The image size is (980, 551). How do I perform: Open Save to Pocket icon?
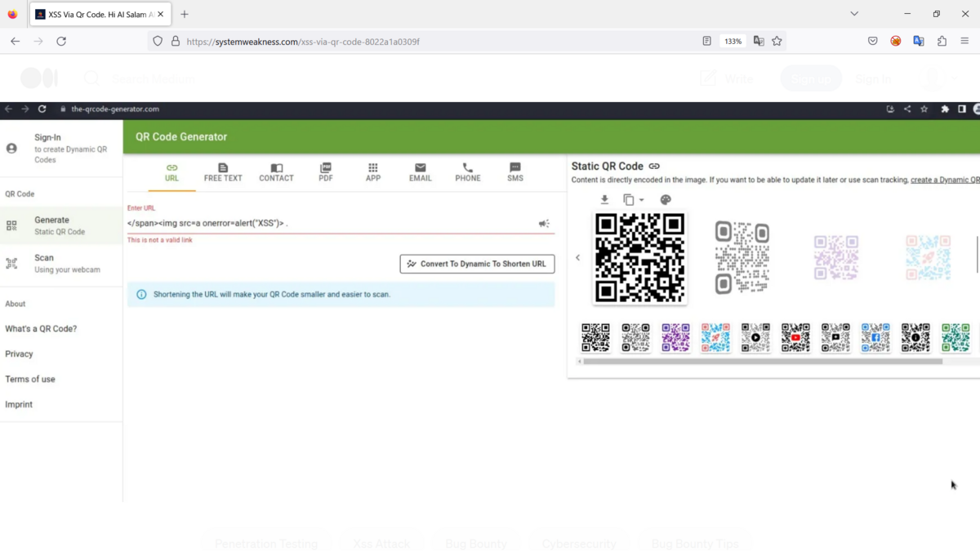pyautogui.click(x=873, y=41)
